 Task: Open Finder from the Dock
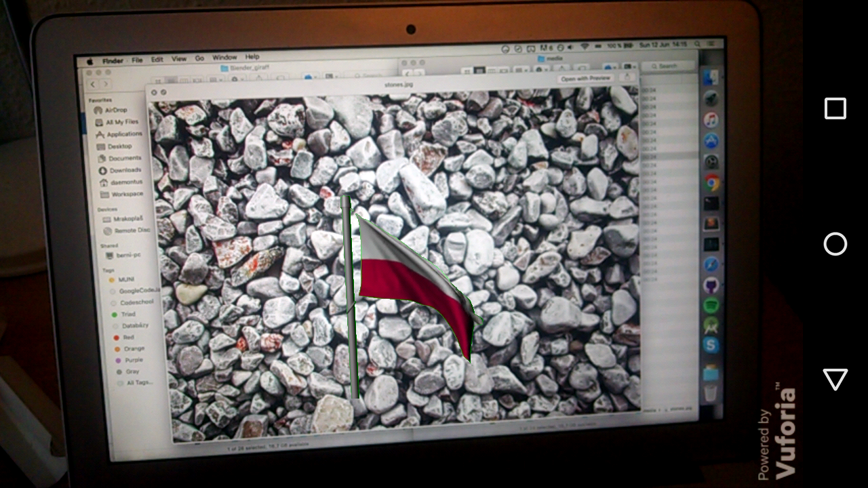(x=710, y=77)
